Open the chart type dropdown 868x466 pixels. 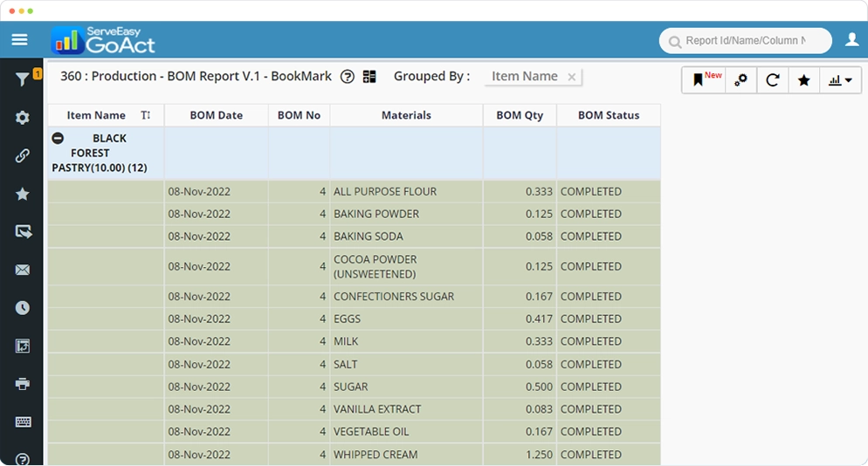[840, 80]
